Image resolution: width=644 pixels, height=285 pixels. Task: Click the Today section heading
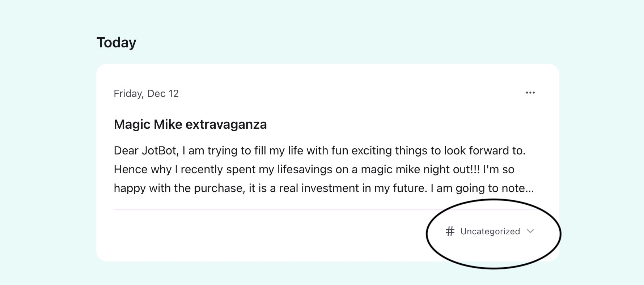[x=116, y=42]
